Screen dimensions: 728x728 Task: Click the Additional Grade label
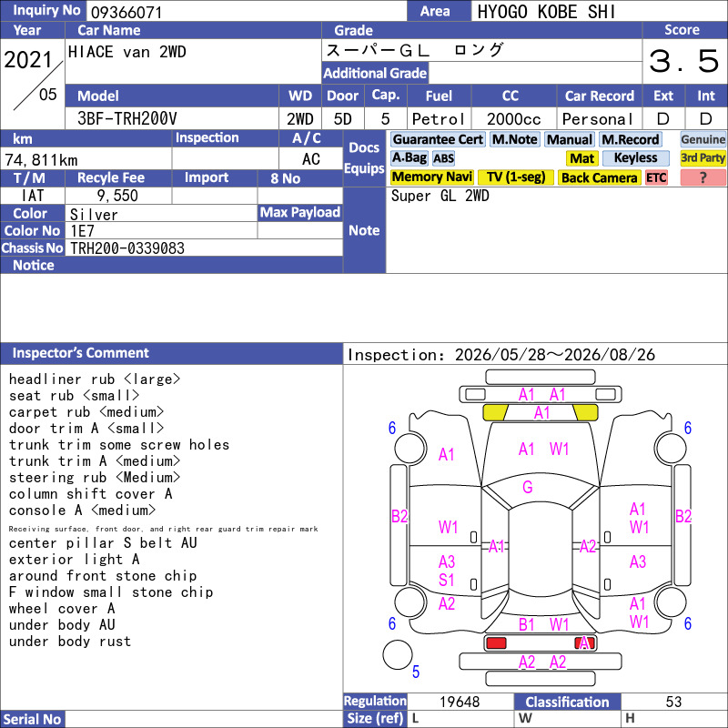point(375,73)
